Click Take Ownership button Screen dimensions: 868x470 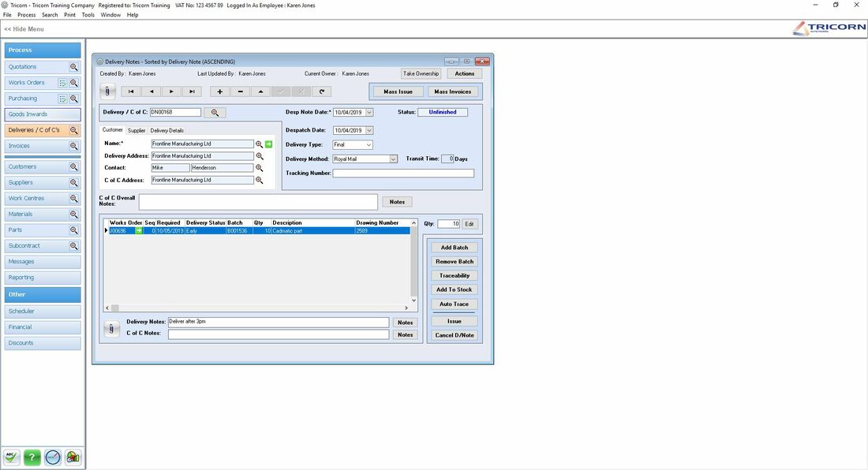pos(421,73)
